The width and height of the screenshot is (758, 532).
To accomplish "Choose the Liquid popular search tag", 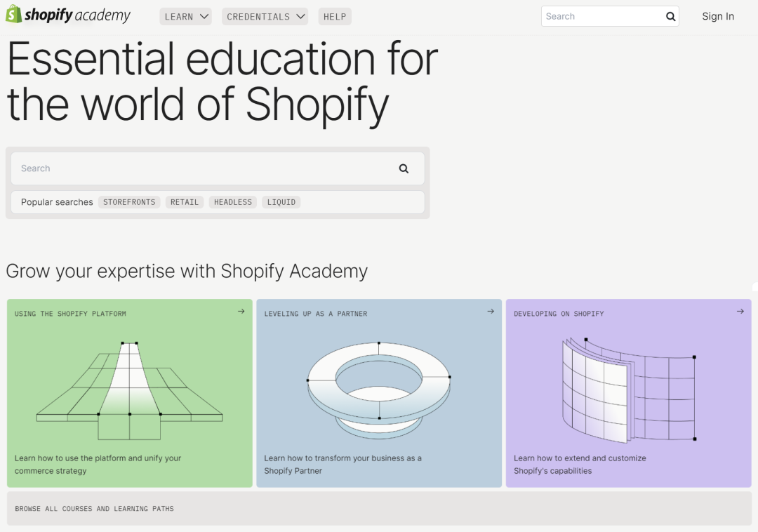I will (x=281, y=202).
